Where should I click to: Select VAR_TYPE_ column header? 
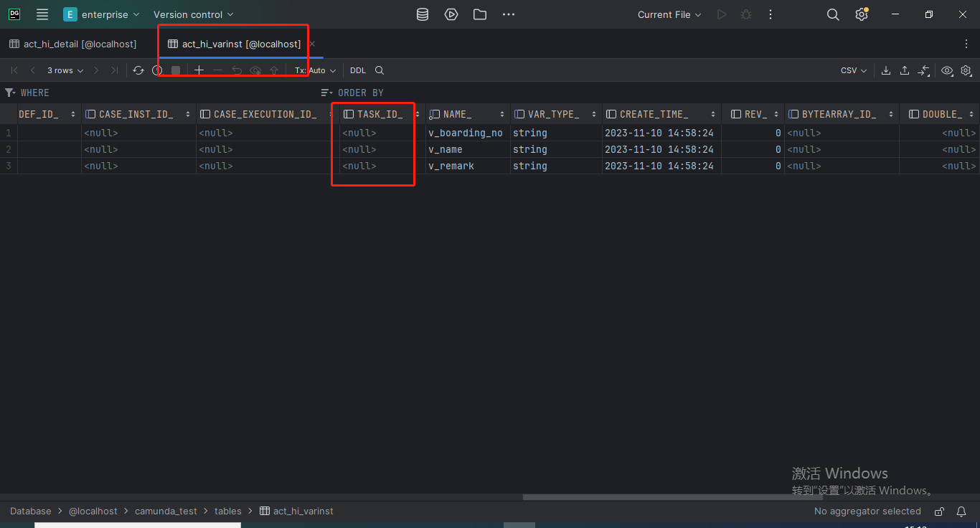556,114
